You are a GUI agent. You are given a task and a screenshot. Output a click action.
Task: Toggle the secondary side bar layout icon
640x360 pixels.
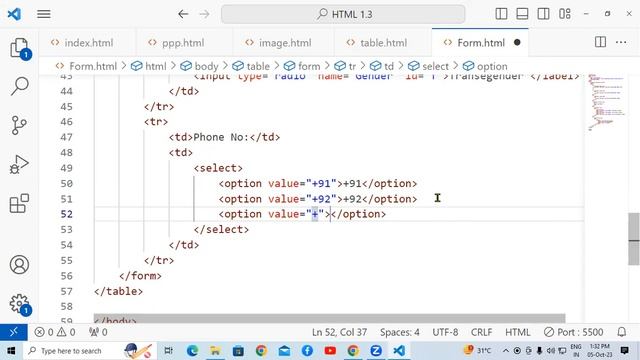[x=543, y=14]
